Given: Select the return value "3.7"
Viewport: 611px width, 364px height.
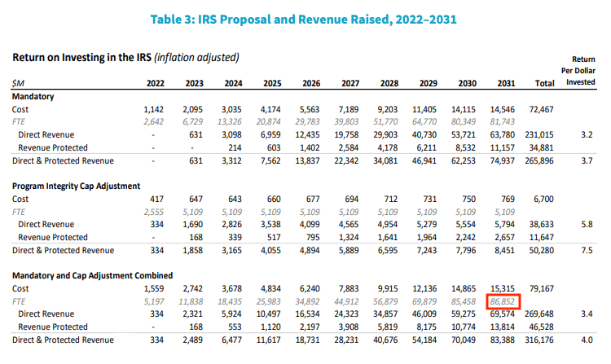Looking at the screenshot, I should (x=587, y=160).
